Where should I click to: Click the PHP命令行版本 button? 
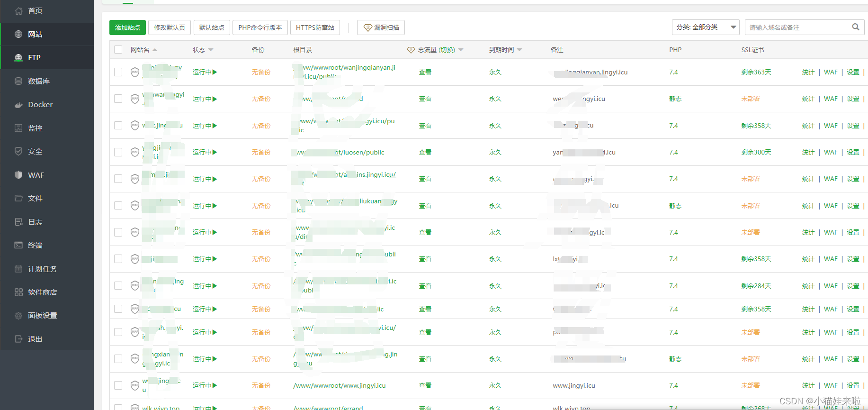(260, 27)
